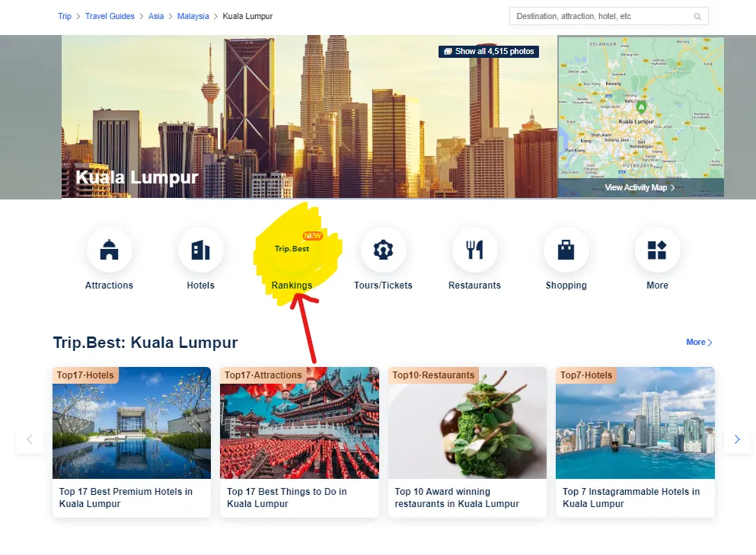This screenshot has width=756, height=555.
Task: Open the Attractions category icon
Action: (109, 250)
